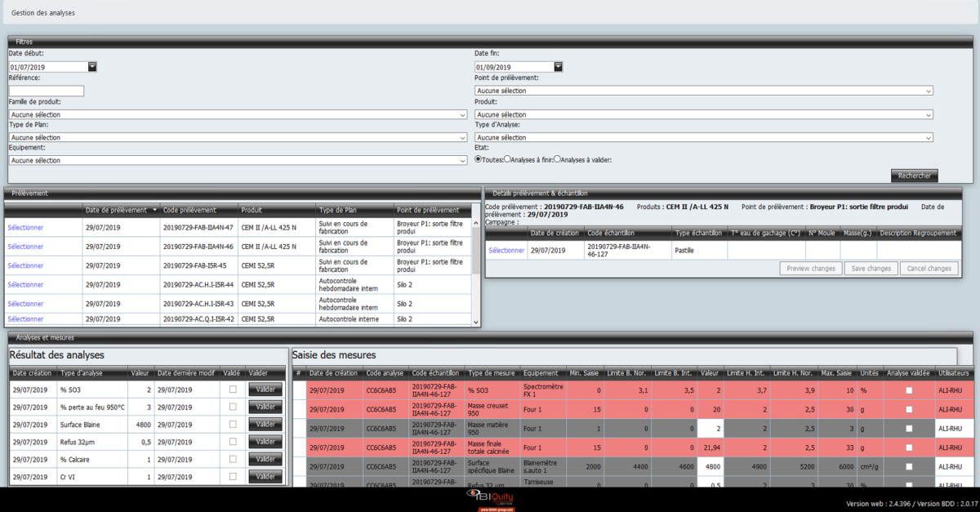Click Sélectionner for sample 20190729-FAB-IIA4N-47
Screen dimensions: 980x512
25,227
